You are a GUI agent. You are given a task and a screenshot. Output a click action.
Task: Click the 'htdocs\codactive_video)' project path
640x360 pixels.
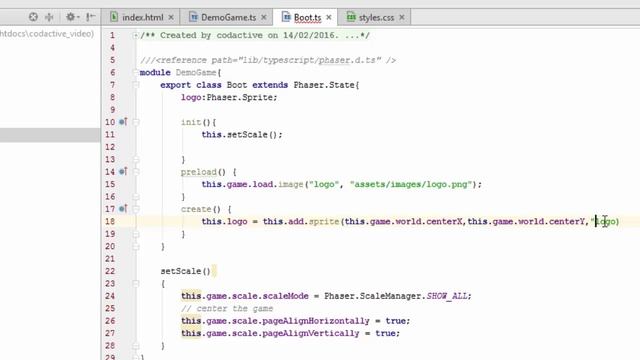47,34
